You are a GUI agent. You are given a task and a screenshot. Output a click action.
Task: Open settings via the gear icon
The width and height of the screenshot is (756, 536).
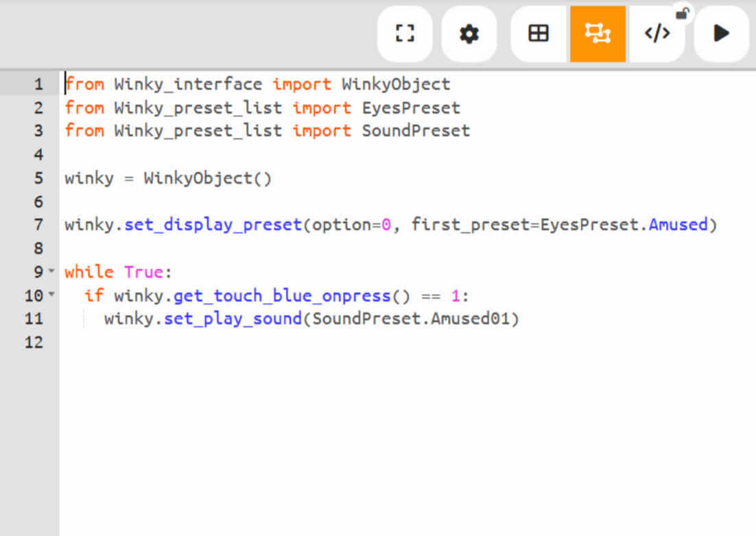coord(469,34)
